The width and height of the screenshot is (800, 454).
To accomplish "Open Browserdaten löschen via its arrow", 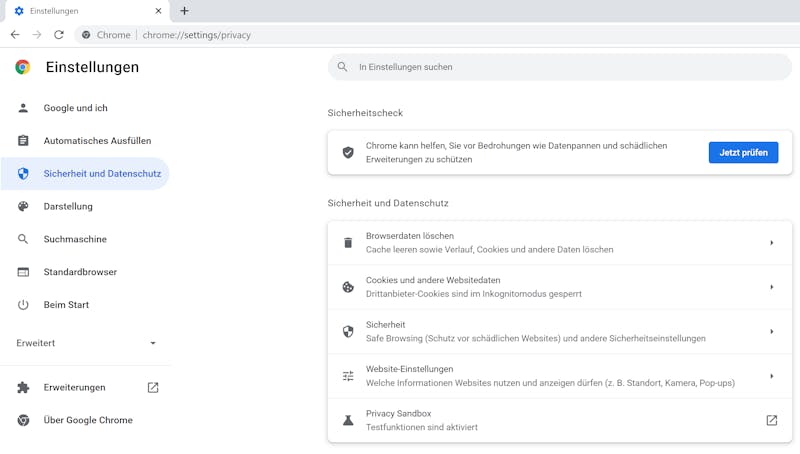I will click(x=771, y=243).
